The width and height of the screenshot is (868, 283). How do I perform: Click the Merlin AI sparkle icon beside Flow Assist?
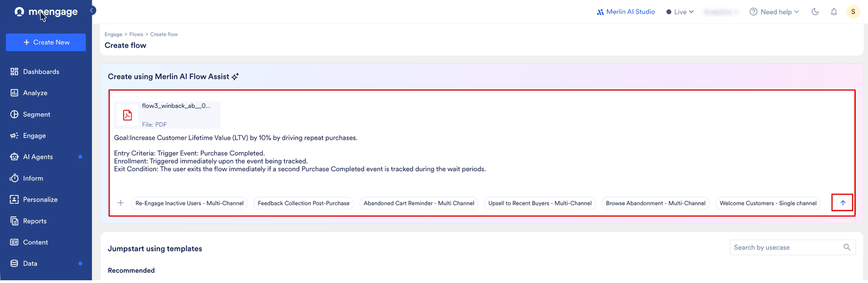[235, 77]
